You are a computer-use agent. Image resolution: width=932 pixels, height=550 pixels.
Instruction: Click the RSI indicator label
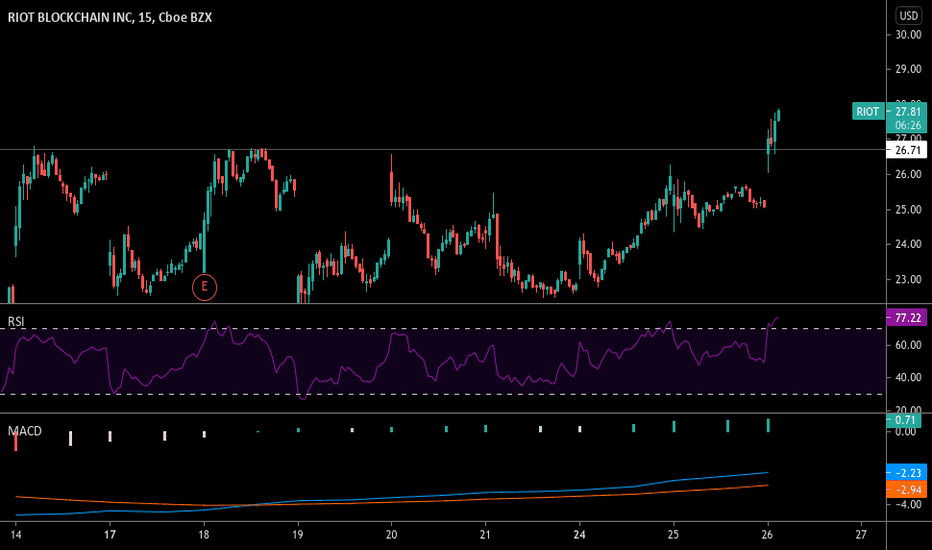click(x=16, y=322)
